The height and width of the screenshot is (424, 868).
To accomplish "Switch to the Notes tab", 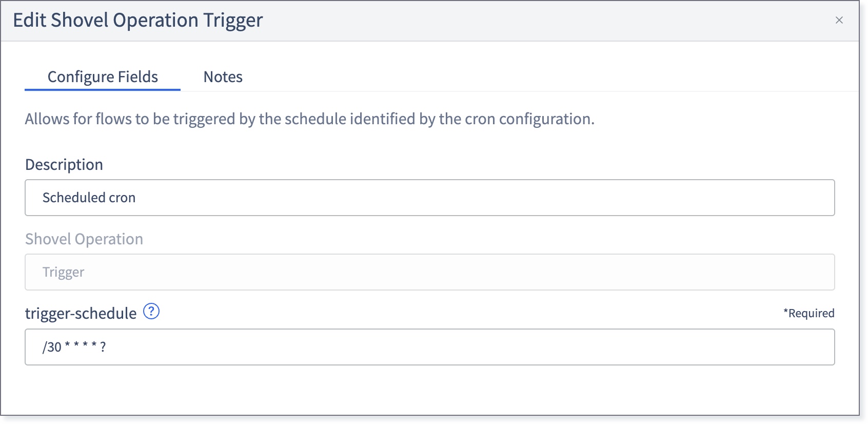I will point(223,77).
